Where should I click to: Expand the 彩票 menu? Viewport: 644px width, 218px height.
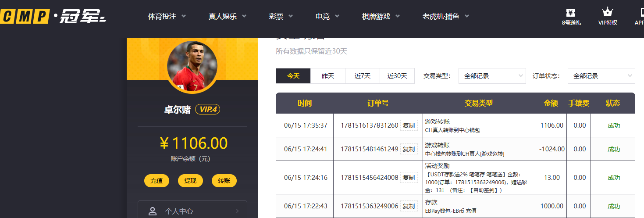pos(281,17)
